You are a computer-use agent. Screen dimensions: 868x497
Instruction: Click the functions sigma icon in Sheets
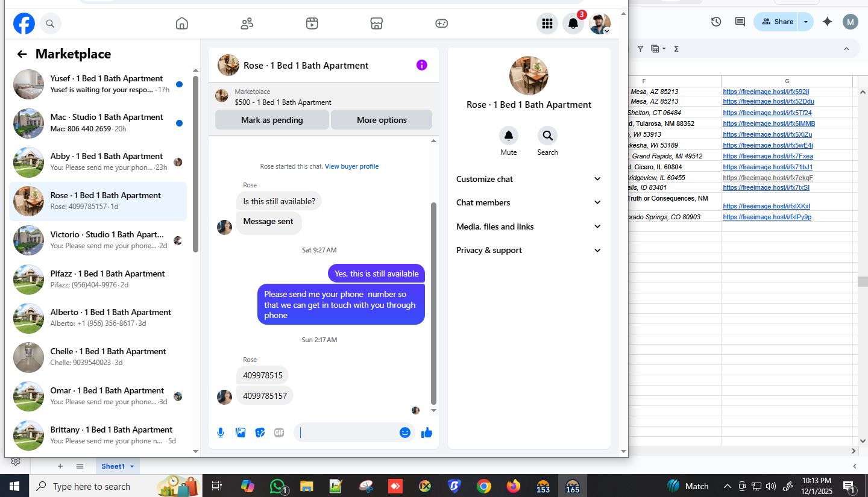coord(676,49)
